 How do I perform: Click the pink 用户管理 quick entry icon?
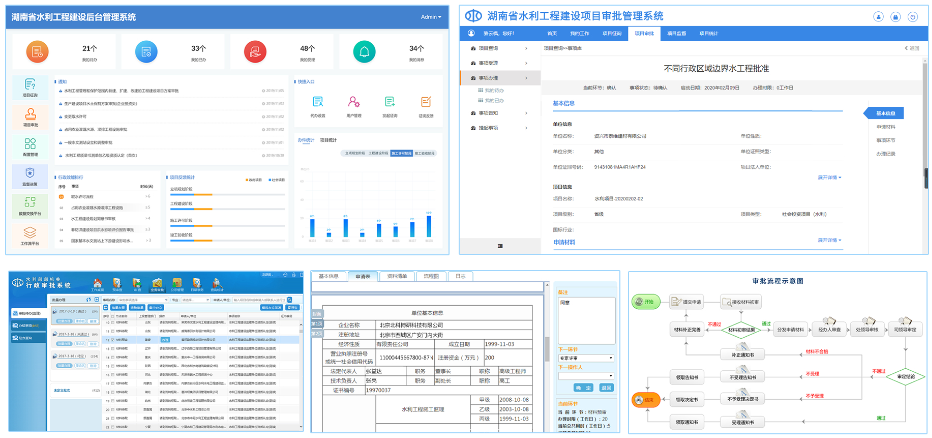(353, 102)
